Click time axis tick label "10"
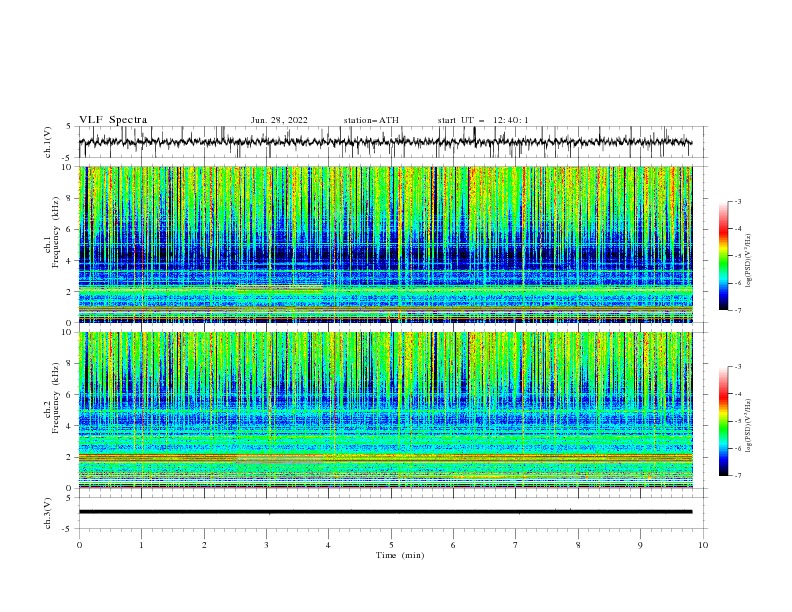This screenshot has width=792, height=612. coord(703,545)
